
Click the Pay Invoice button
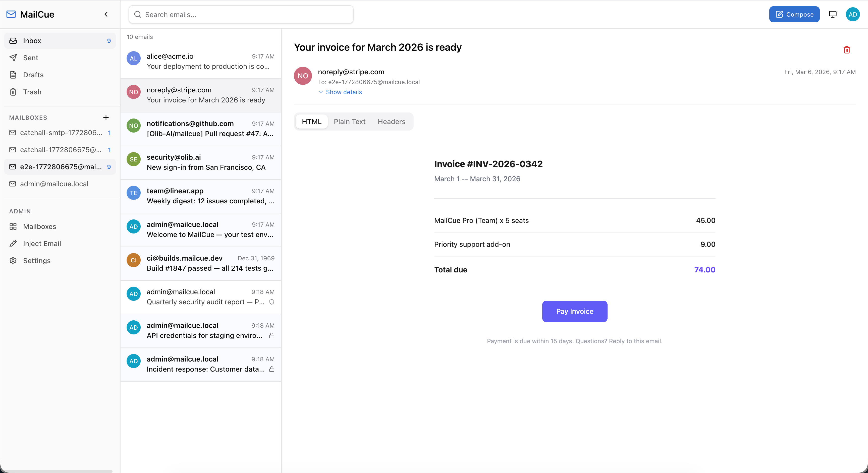[x=574, y=311]
